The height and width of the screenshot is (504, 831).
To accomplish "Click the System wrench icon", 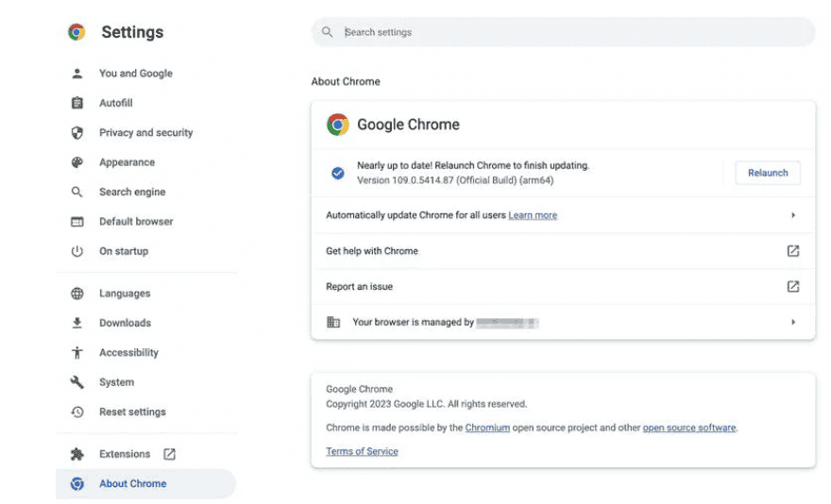I will pos(77,382).
